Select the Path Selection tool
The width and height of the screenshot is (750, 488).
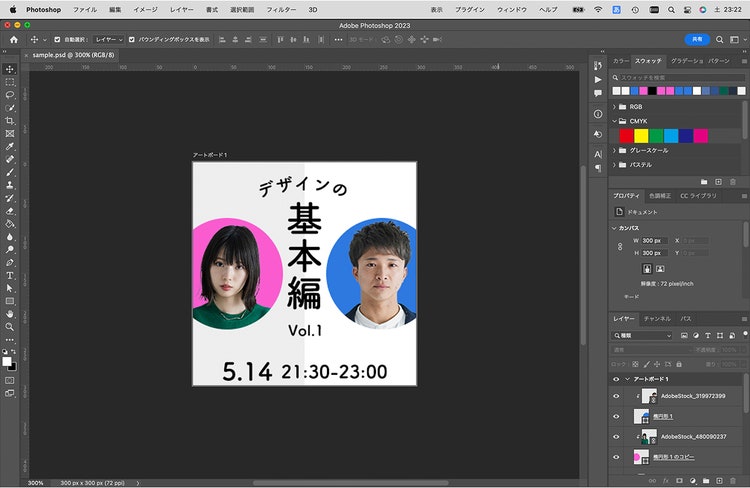point(10,288)
